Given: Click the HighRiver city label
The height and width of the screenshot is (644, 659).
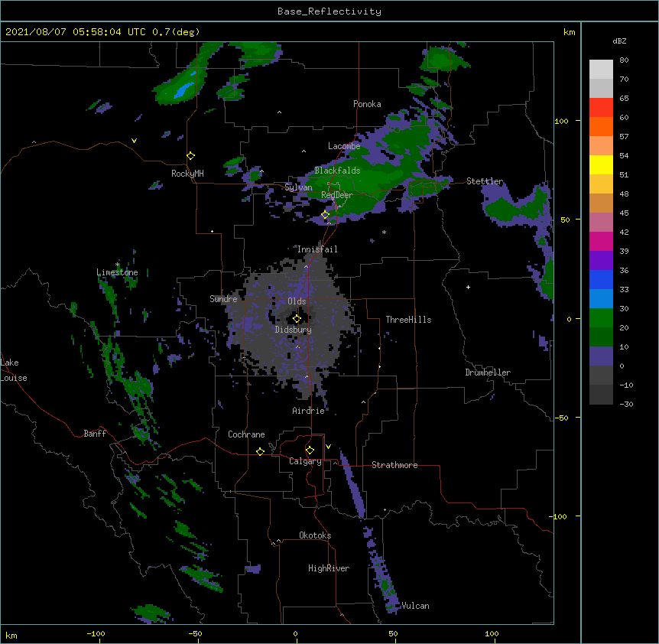Looking at the screenshot, I should (329, 568).
